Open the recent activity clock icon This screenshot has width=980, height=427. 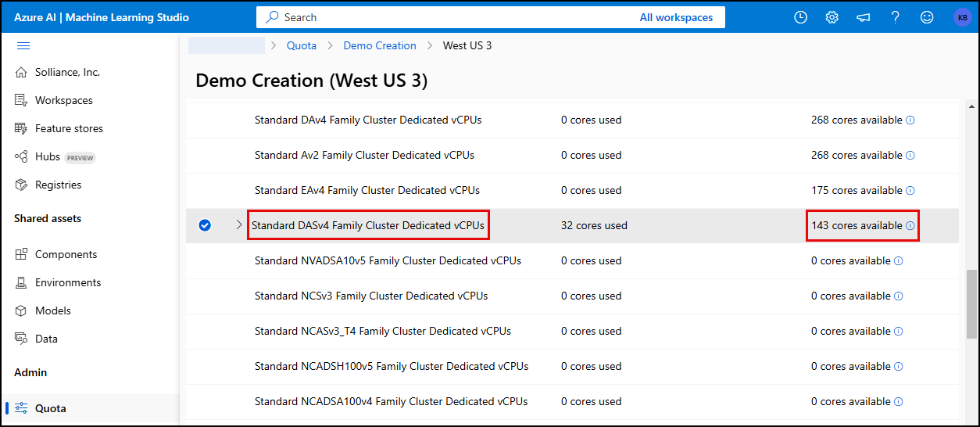click(x=800, y=17)
